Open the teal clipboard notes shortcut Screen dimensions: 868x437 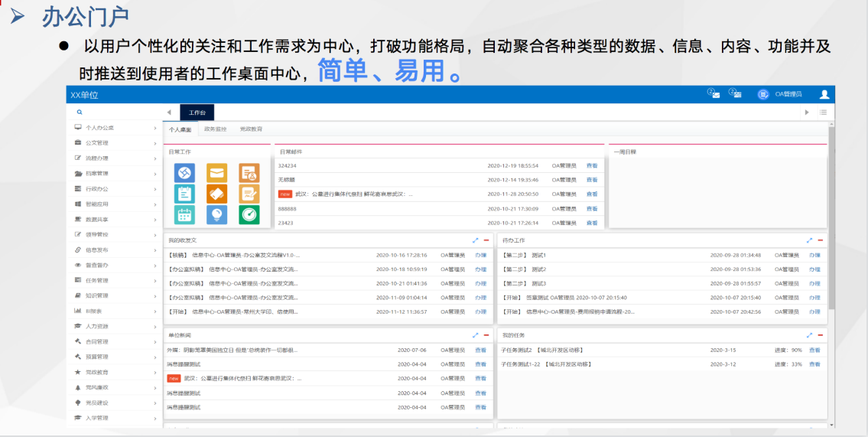point(184,194)
